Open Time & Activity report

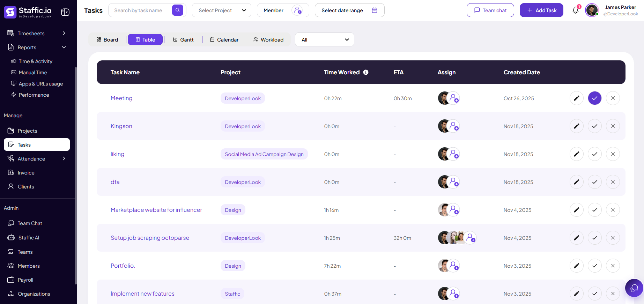click(32, 61)
